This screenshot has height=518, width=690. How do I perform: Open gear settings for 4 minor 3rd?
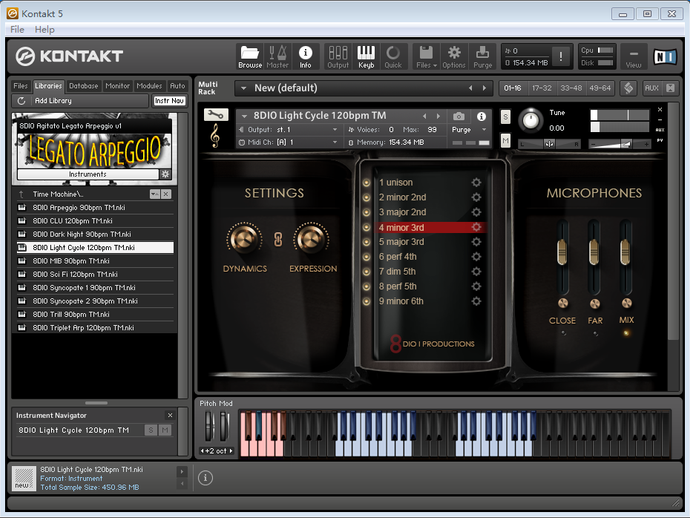476,227
